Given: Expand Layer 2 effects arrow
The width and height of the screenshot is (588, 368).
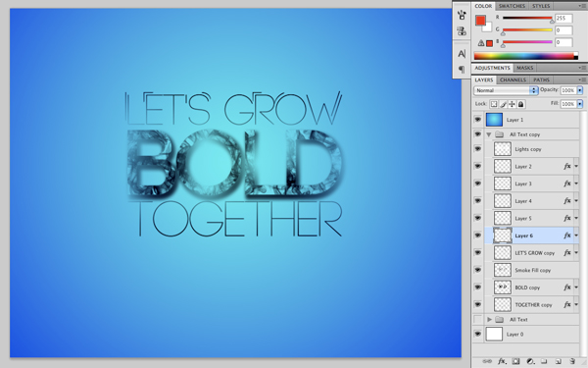Looking at the screenshot, I should 576,166.
